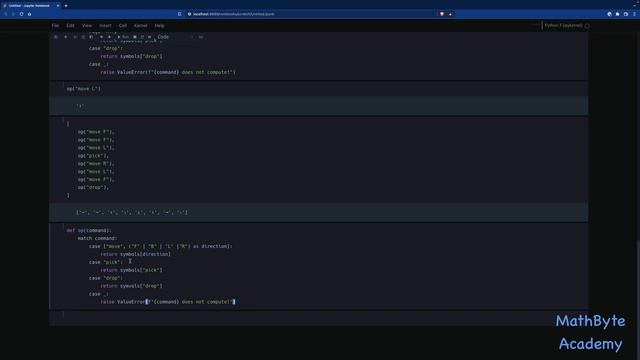Screen dimensions: 640x360
Task: Open the browser main menu icon
Action: click(x=634, y=14)
